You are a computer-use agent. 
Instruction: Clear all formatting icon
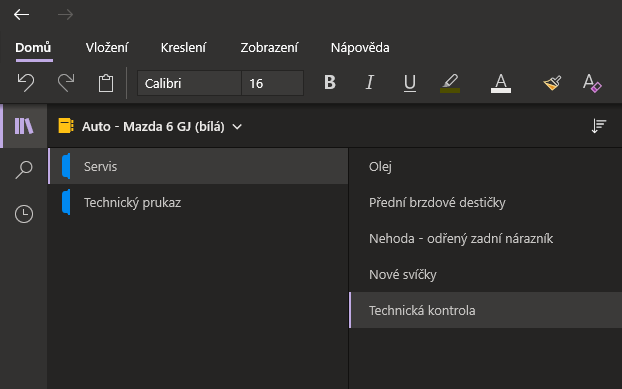[x=592, y=83]
